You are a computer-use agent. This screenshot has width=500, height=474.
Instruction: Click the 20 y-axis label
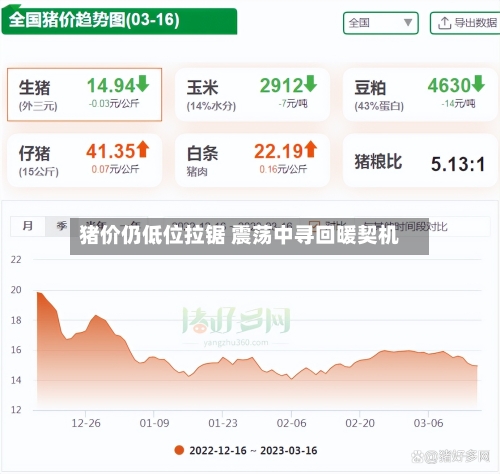tap(16, 290)
